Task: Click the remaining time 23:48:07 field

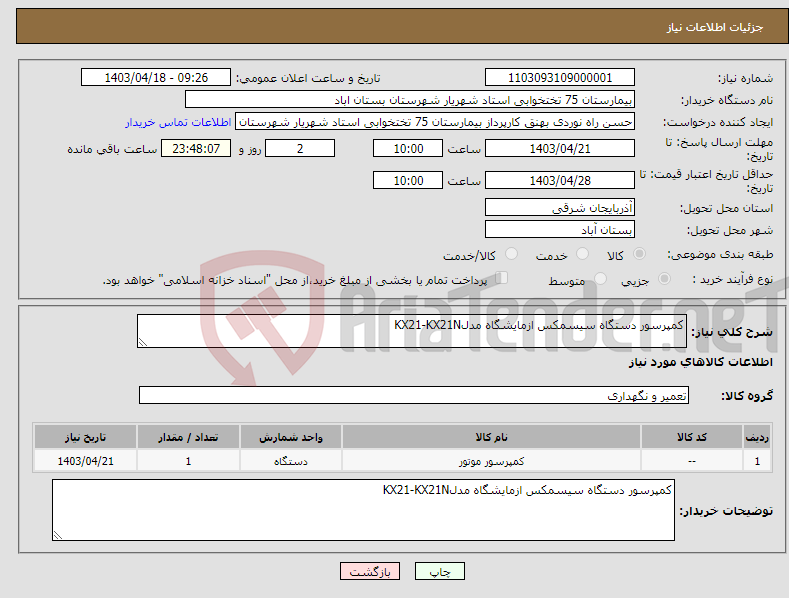Action: coord(196,148)
